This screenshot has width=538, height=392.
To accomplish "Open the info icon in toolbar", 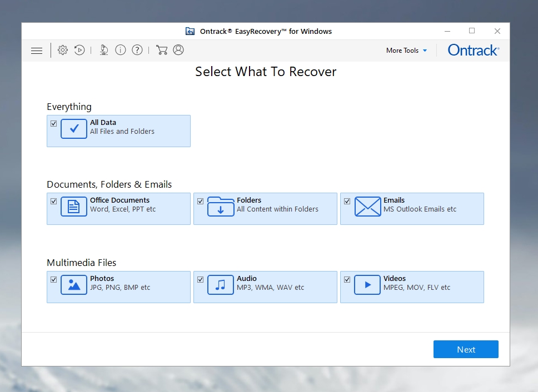I will pos(121,51).
